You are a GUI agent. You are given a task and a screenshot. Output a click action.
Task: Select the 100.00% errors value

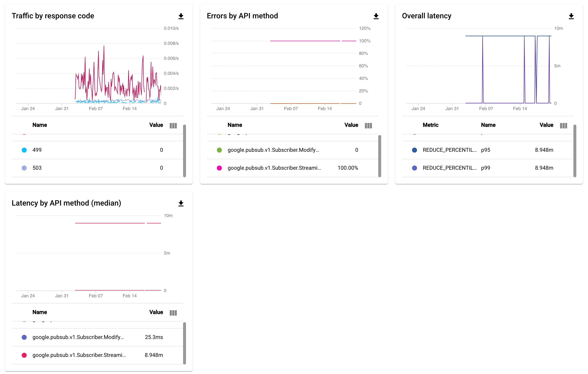point(348,168)
